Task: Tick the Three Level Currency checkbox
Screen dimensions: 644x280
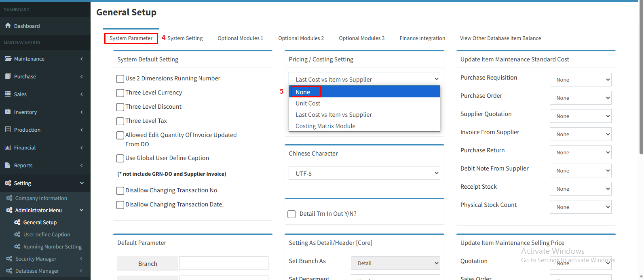Action: (x=120, y=93)
